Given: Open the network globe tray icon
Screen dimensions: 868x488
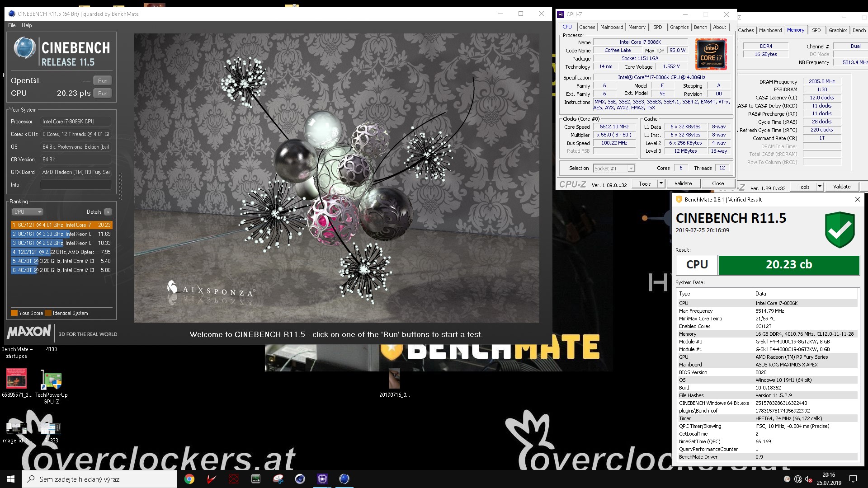Looking at the screenshot, I should point(798,479).
